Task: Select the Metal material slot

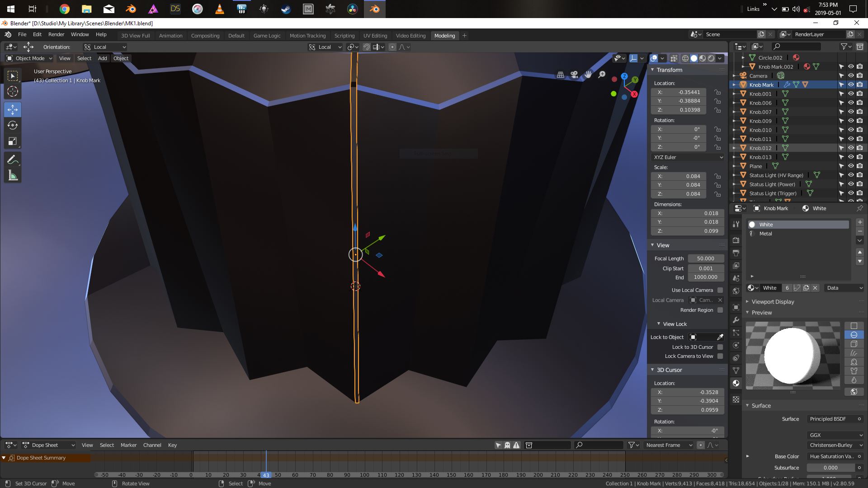Action: pos(798,234)
